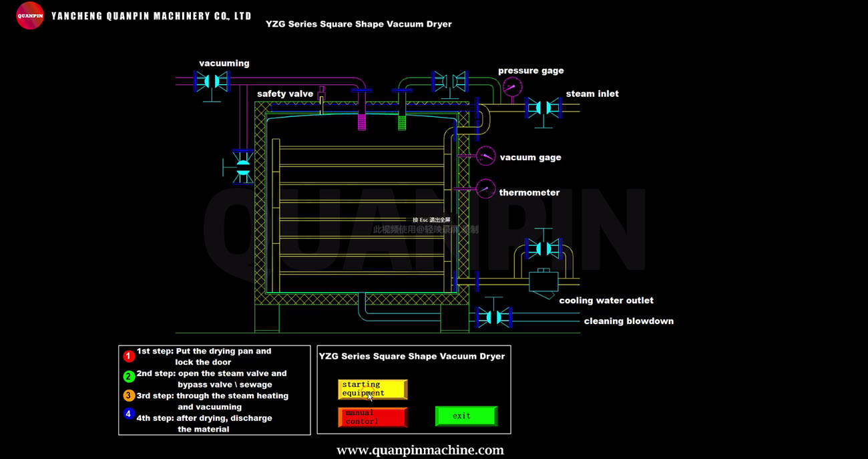Screen dimensions: 868x459
Task: Click the green exit button
Action: pos(466,416)
